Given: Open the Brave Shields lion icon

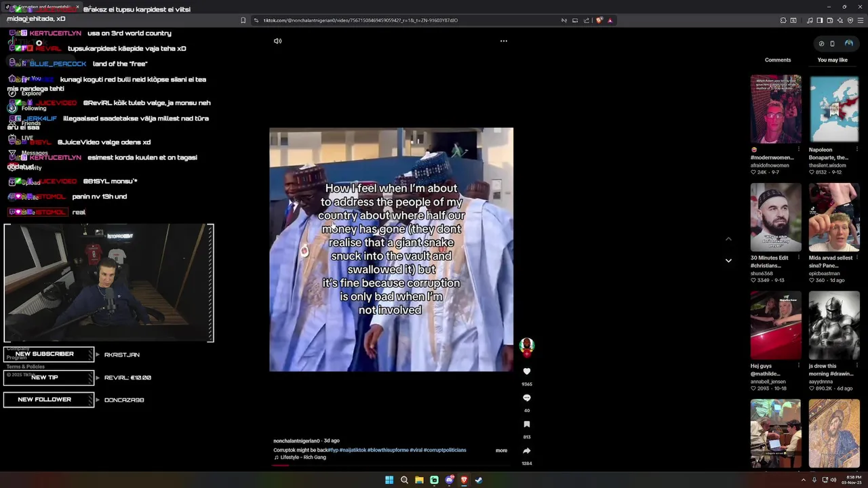Looking at the screenshot, I should point(599,20).
